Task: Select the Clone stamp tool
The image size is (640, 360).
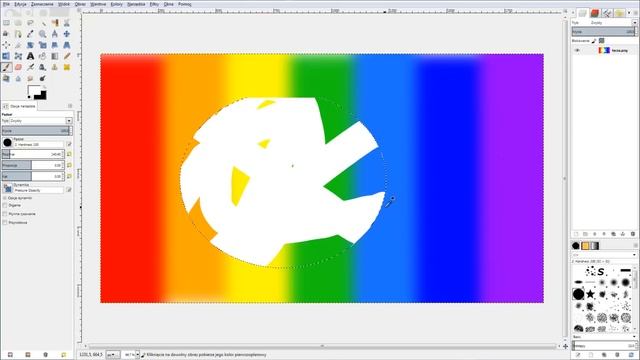Action: tap(55, 67)
